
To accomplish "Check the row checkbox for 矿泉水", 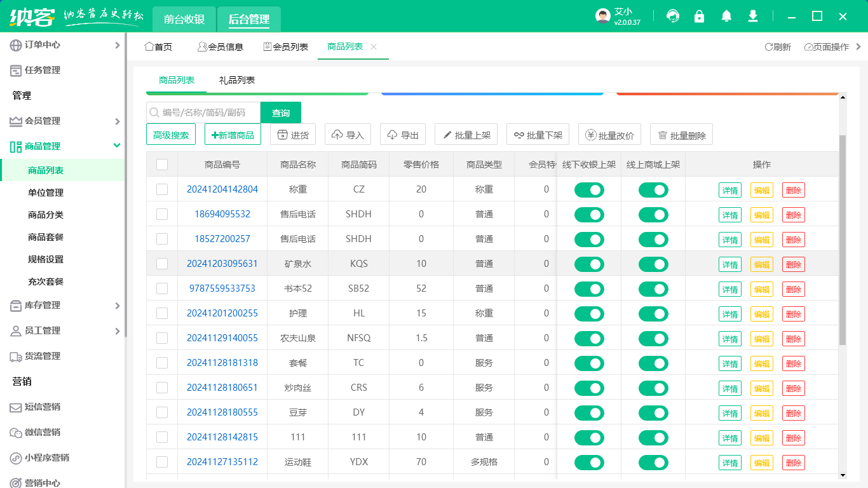I will coord(162,264).
